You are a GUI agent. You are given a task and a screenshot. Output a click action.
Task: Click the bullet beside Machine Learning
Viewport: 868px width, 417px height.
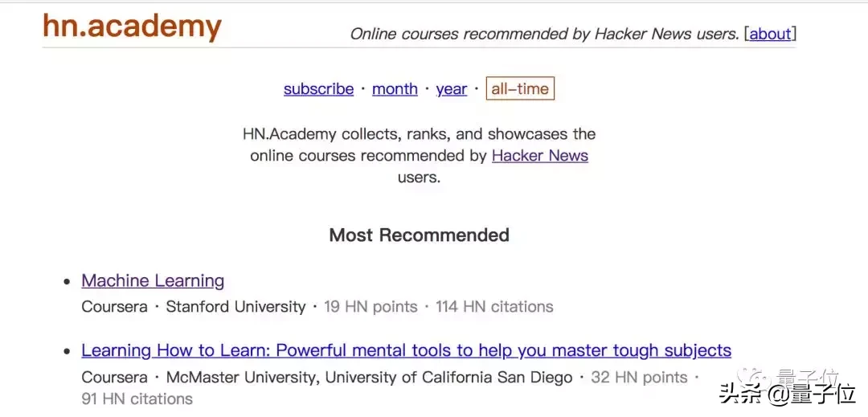tap(68, 282)
